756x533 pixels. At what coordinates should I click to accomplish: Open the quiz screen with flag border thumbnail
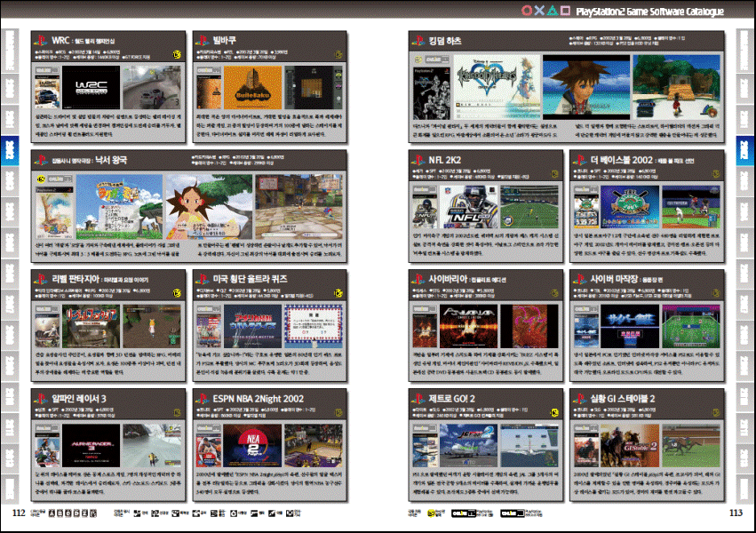[314, 326]
